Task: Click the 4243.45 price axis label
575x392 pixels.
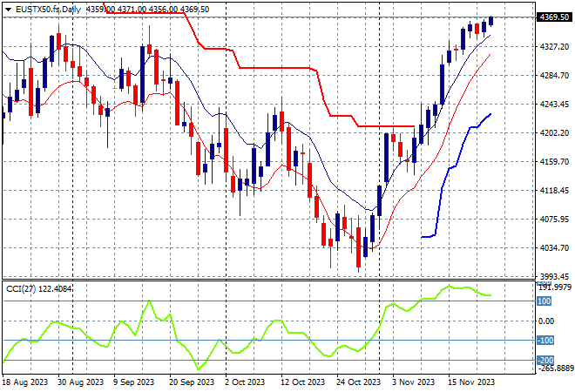Action: click(x=554, y=105)
